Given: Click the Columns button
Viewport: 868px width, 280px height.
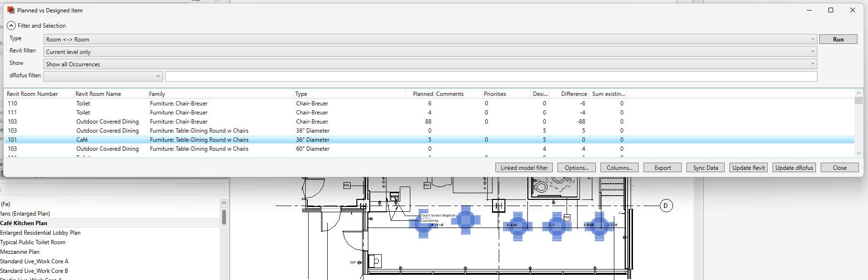Looking at the screenshot, I should (x=619, y=168).
